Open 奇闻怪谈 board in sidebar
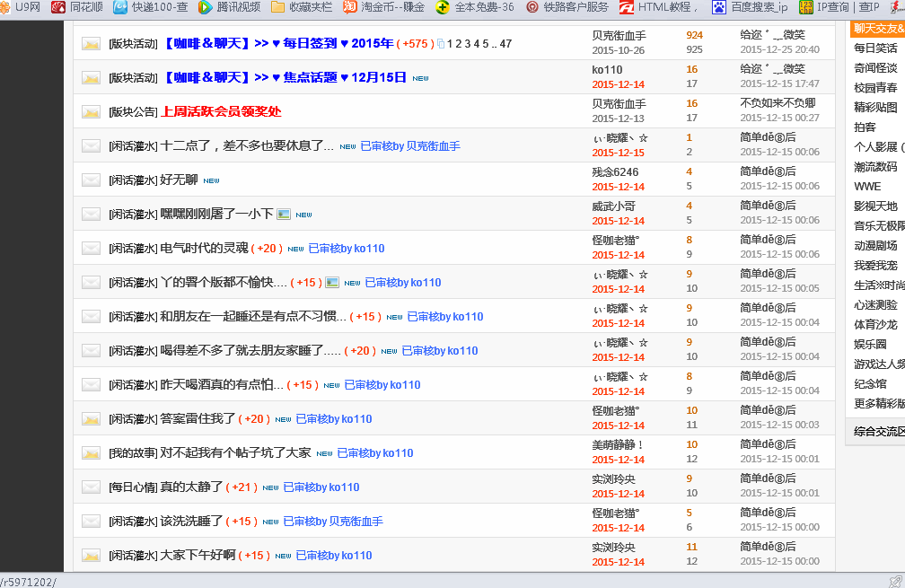 pos(875,68)
